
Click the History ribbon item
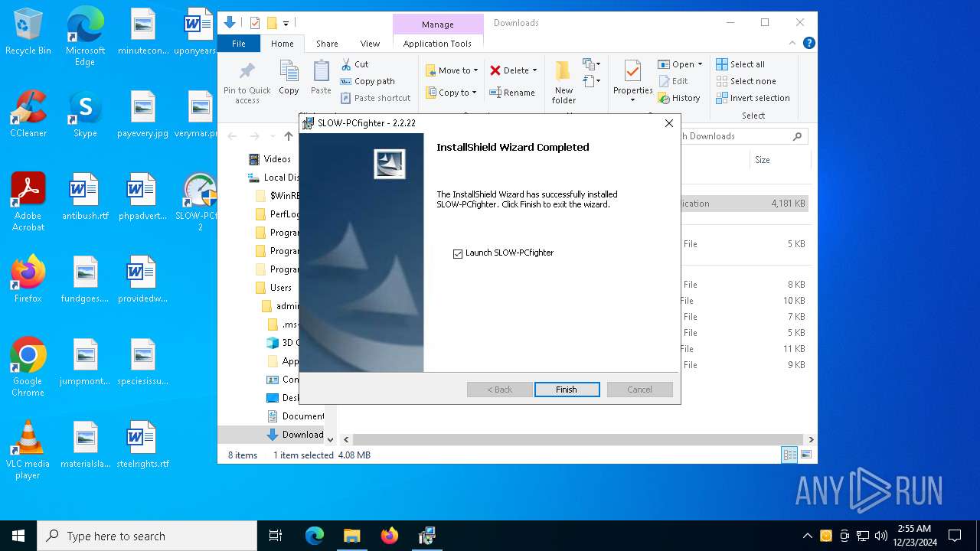(679, 98)
